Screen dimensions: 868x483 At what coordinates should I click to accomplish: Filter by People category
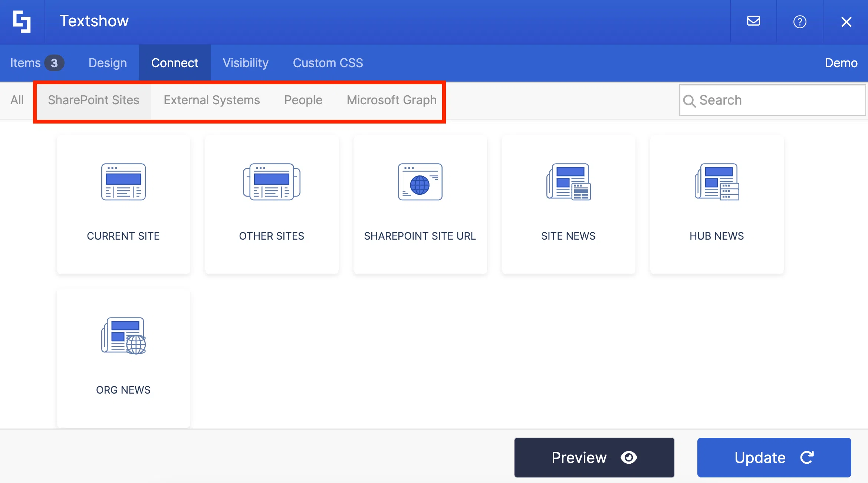[x=303, y=100]
